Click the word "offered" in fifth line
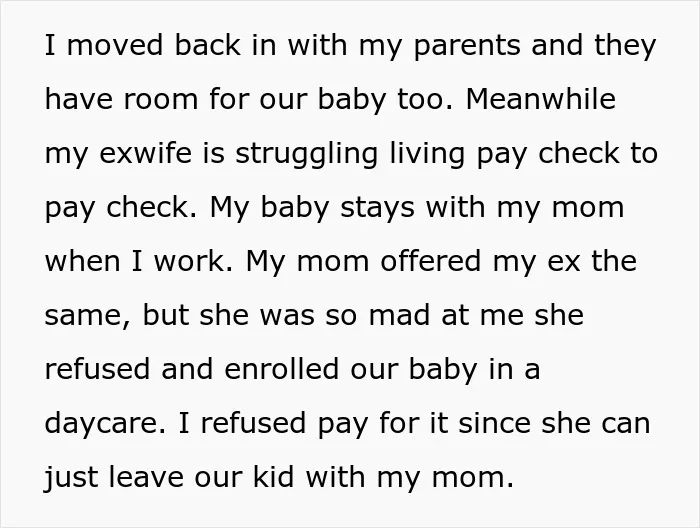This screenshot has width=700, height=528. coord(430,261)
